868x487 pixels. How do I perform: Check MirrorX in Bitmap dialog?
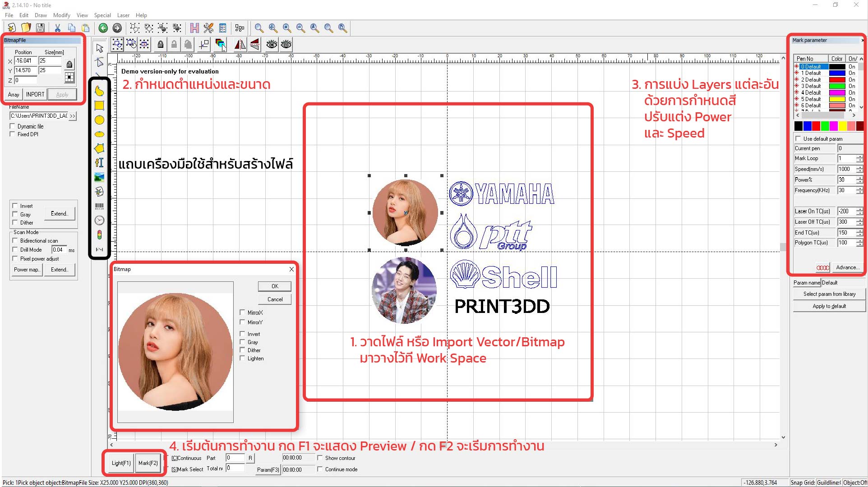tap(243, 312)
